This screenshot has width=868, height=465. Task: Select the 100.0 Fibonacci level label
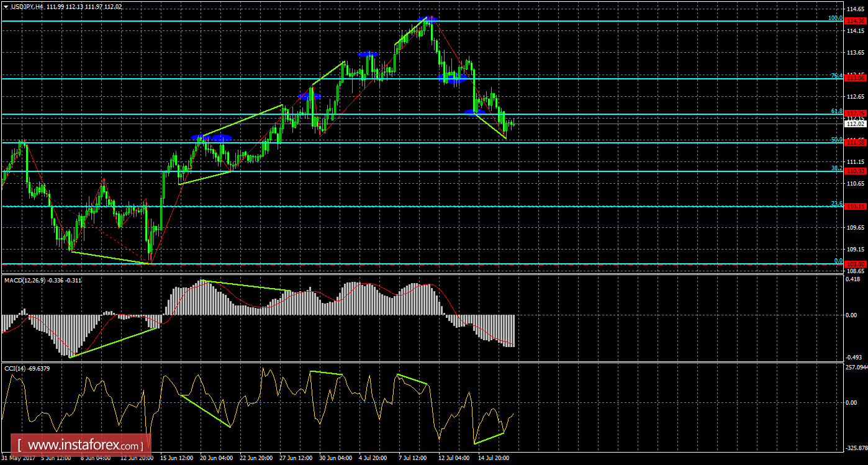(835, 18)
